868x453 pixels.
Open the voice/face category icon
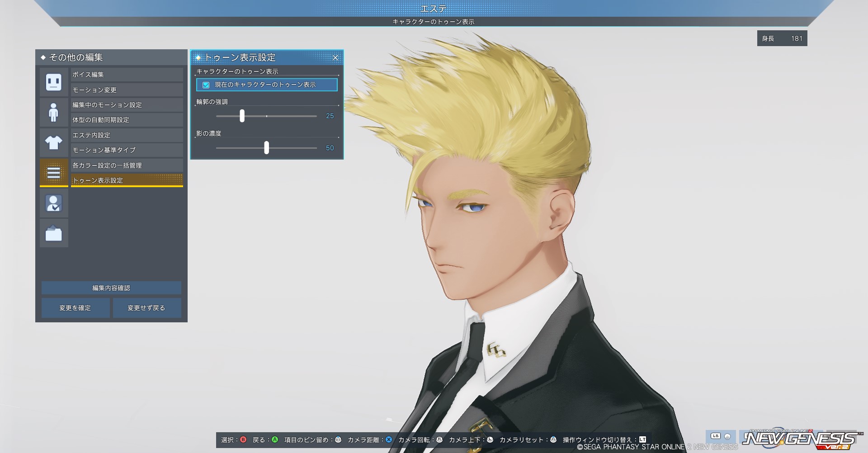point(54,82)
